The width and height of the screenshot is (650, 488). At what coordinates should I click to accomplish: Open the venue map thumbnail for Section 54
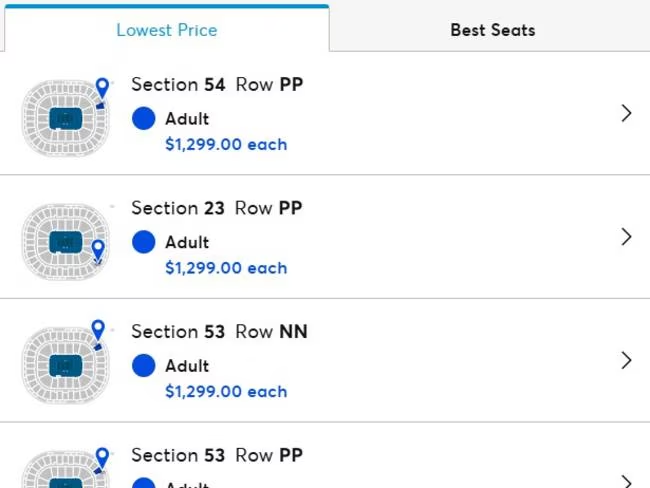coord(66,120)
